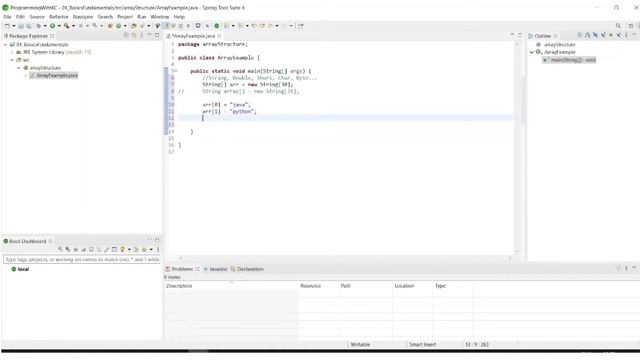The width and height of the screenshot is (640, 360).
Task: Place cursor on arr[1] python line
Action: click(229, 111)
